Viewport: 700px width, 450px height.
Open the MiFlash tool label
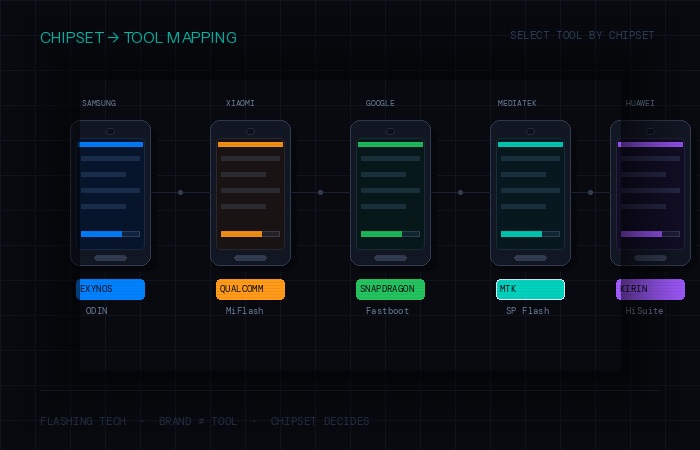point(247,311)
